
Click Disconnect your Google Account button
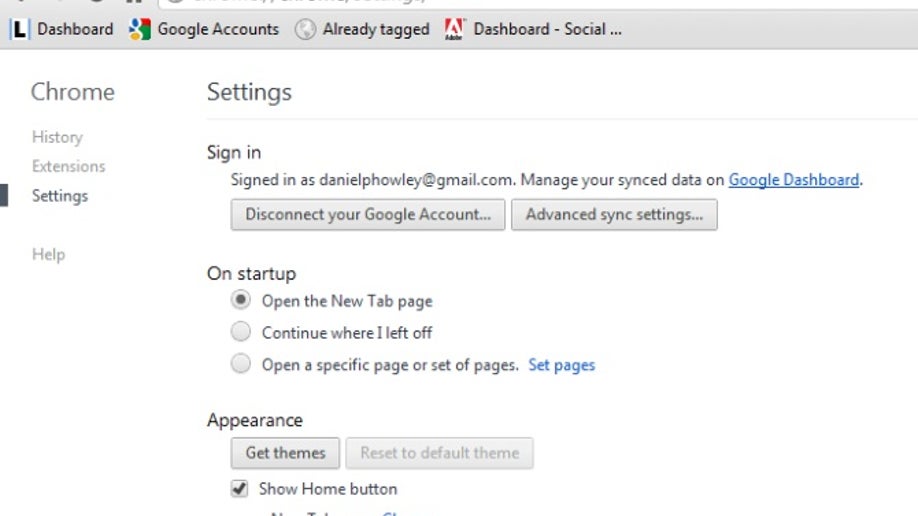[x=368, y=214]
